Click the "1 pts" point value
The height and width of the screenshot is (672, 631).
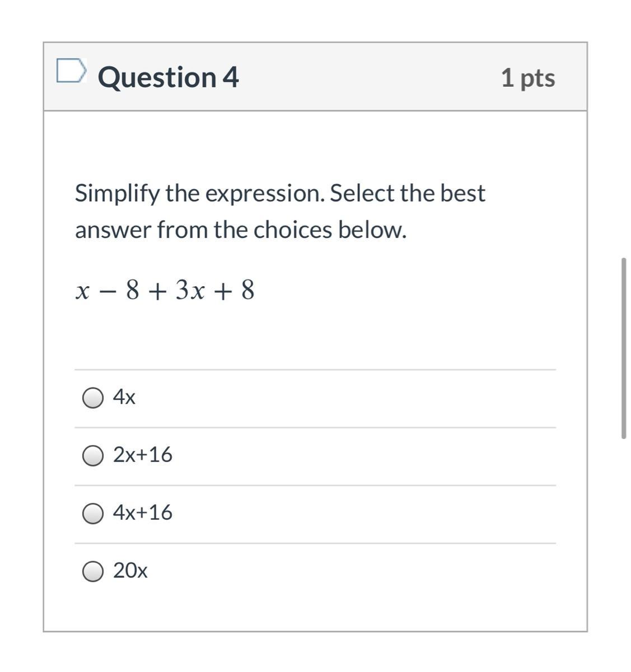(528, 78)
